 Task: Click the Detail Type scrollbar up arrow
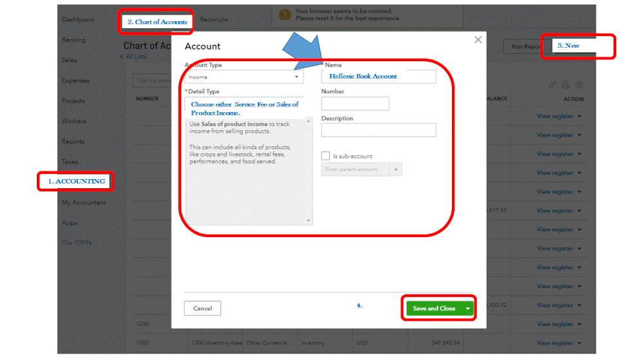coord(308,121)
